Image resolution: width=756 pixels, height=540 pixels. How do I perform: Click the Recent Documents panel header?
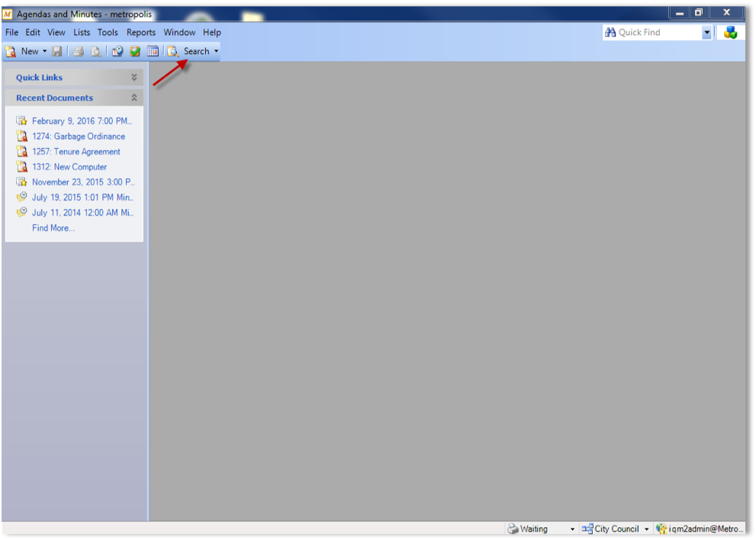coord(74,98)
